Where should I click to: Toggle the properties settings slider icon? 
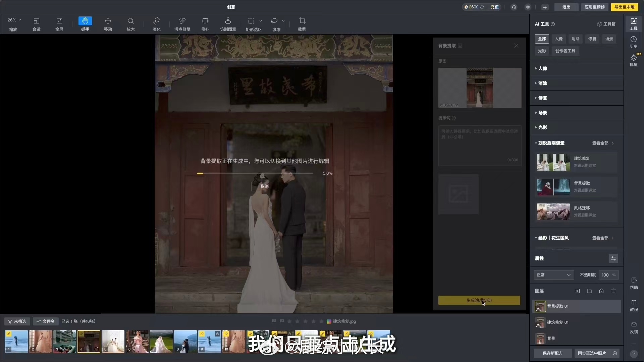coord(613,258)
